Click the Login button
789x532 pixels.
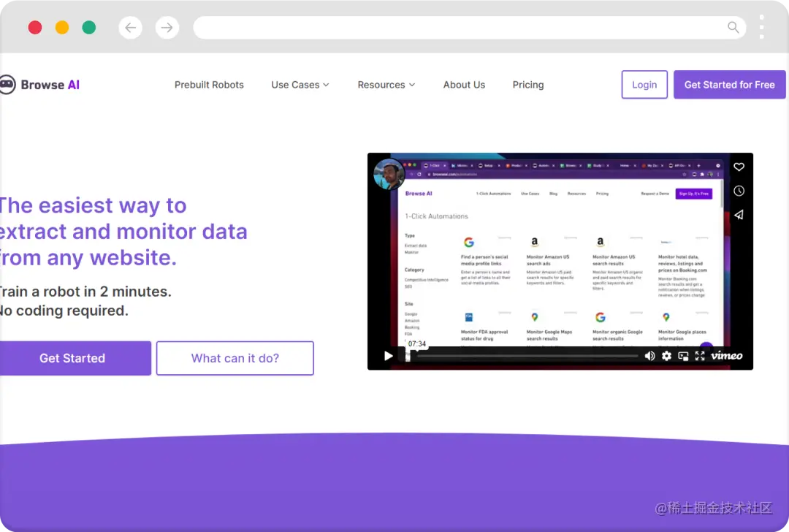click(x=644, y=85)
